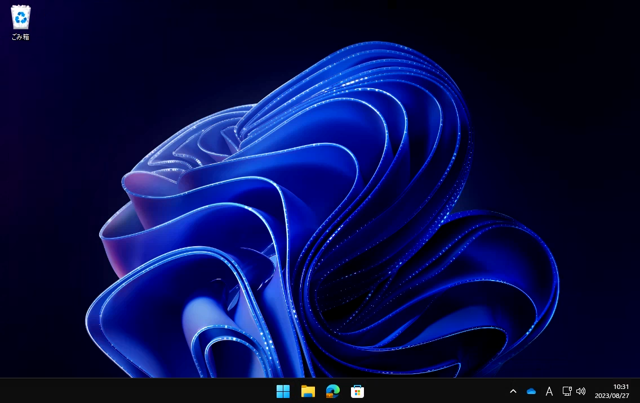Click the IME input mode indicator A
This screenshot has height=403, width=640.
[x=549, y=391]
